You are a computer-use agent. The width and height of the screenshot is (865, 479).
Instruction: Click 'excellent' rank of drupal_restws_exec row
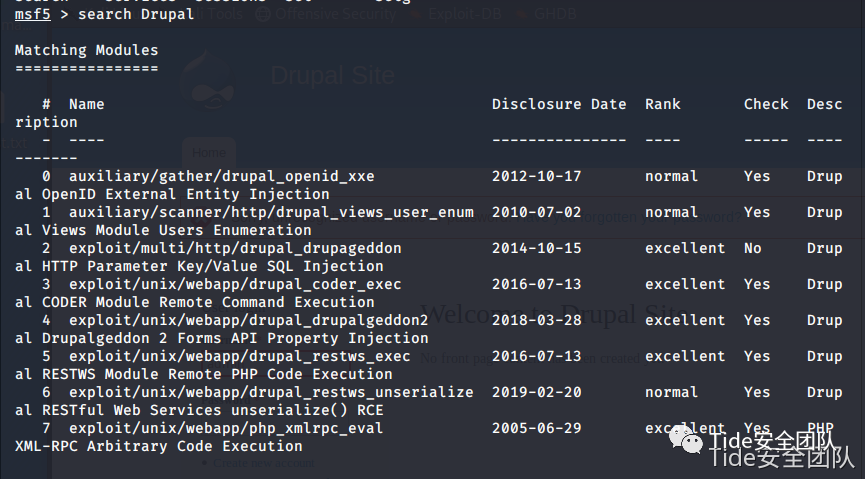pos(685,356)
